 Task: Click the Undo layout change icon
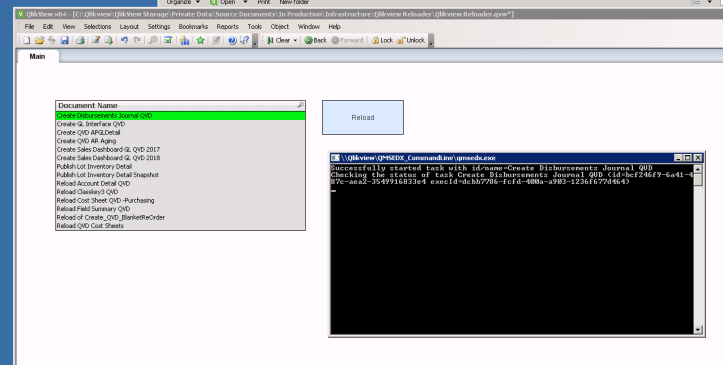point(124,40)
